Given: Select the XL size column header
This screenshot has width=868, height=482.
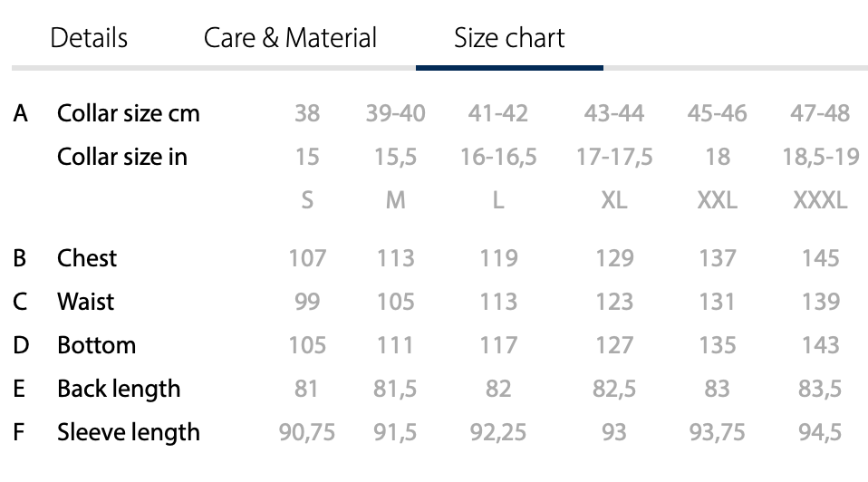Looking at the screenshot, I should click(614, 200).
